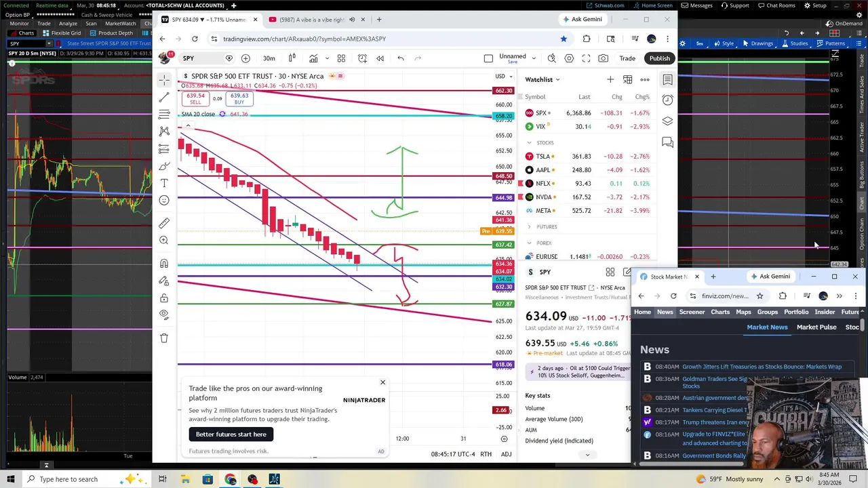Open 'Growth Jitters Lift Treasuries' news link
The image size is (868, 488).
coord(762,367)
